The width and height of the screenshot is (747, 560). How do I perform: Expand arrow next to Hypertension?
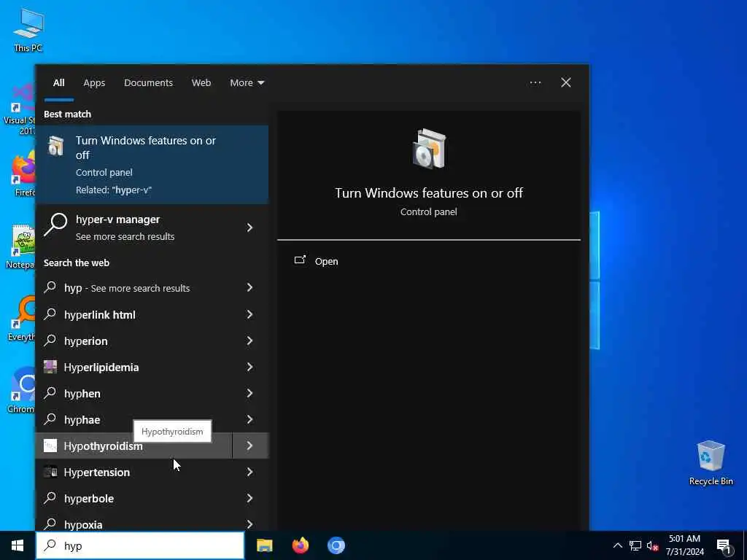tap(249, 472)
